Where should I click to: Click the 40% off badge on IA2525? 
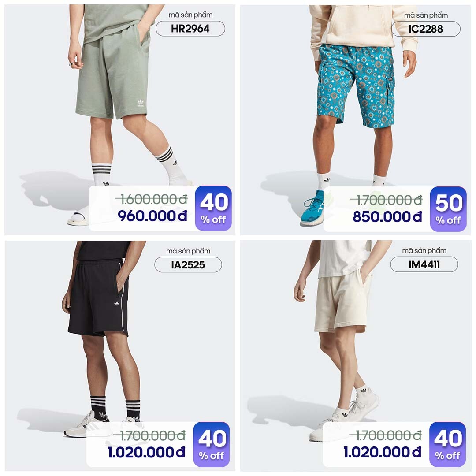[212, 444]
